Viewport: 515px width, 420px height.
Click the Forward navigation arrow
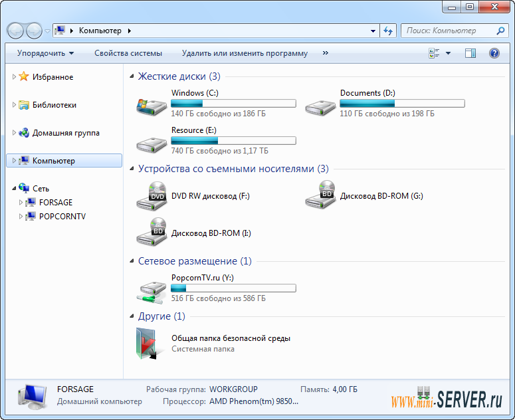tap(34, 31)
